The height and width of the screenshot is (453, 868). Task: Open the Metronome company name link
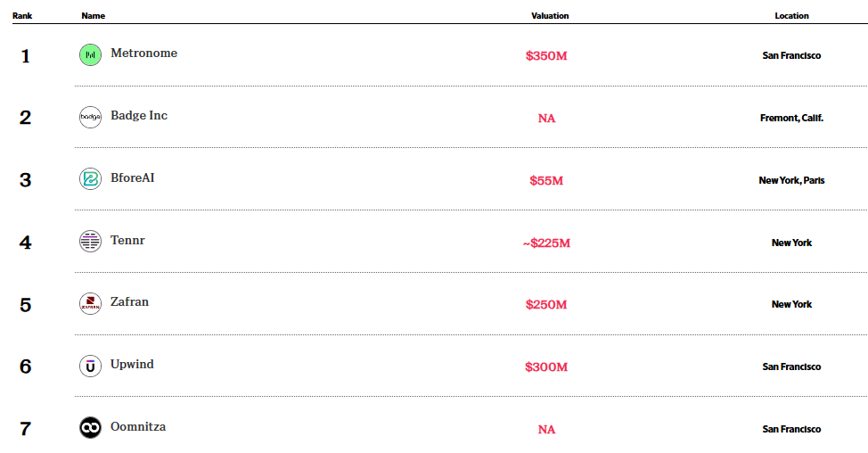point(143,54)
